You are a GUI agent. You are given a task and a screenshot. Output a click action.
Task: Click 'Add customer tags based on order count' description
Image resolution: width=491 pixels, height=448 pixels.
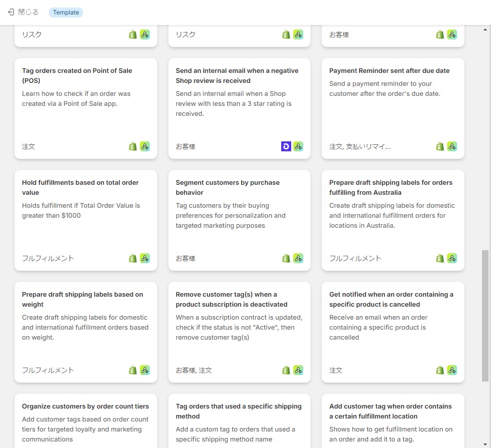pyautogui.click(x=85, y=429)
